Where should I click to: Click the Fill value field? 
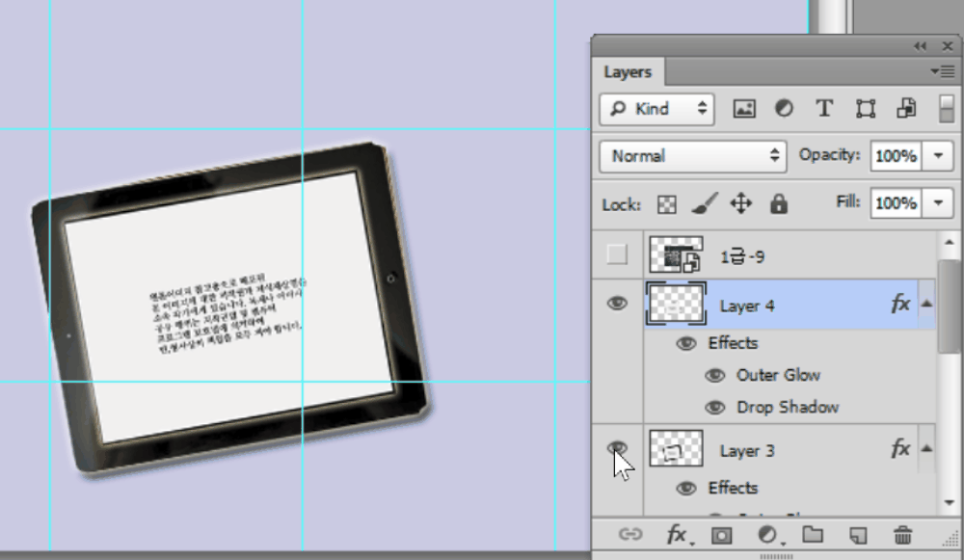click(896, 202)
